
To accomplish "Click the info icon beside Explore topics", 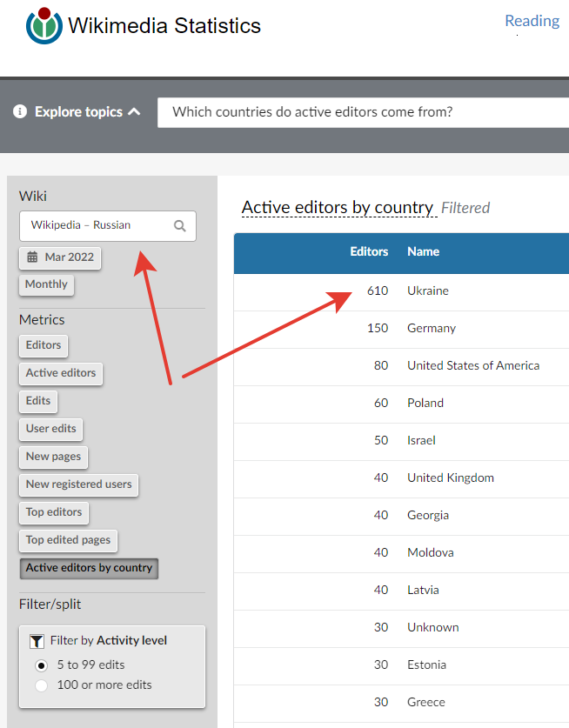I will tap(20, 111).
